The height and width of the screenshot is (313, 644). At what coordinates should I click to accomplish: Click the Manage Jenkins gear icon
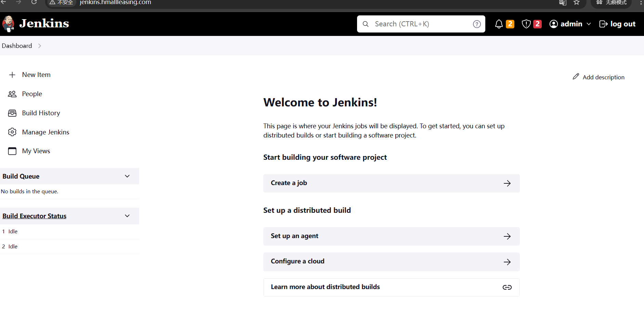pyautogui.click(x=12, y=132)
